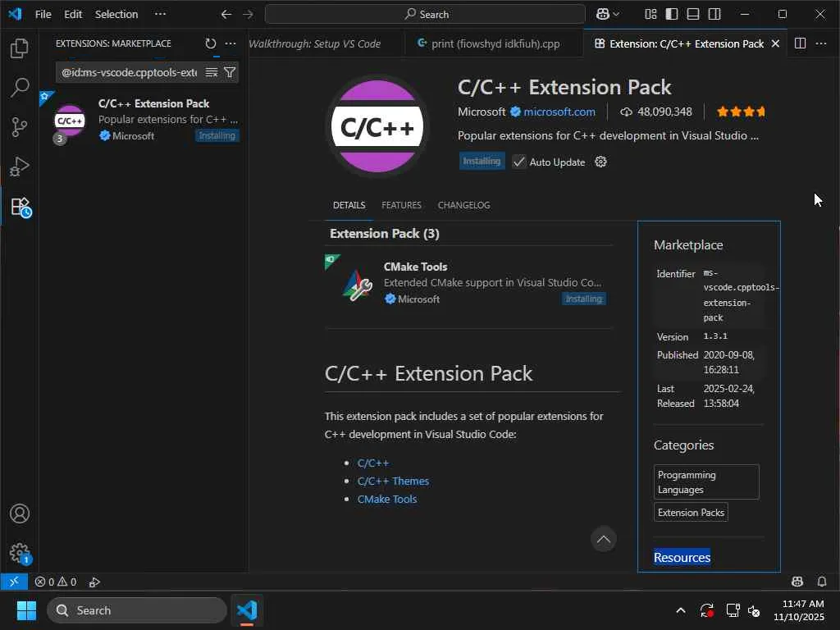Viewport: 840px width, 630px height.
Task: Click the extensions search input field
Action: (x=130, y=72)
